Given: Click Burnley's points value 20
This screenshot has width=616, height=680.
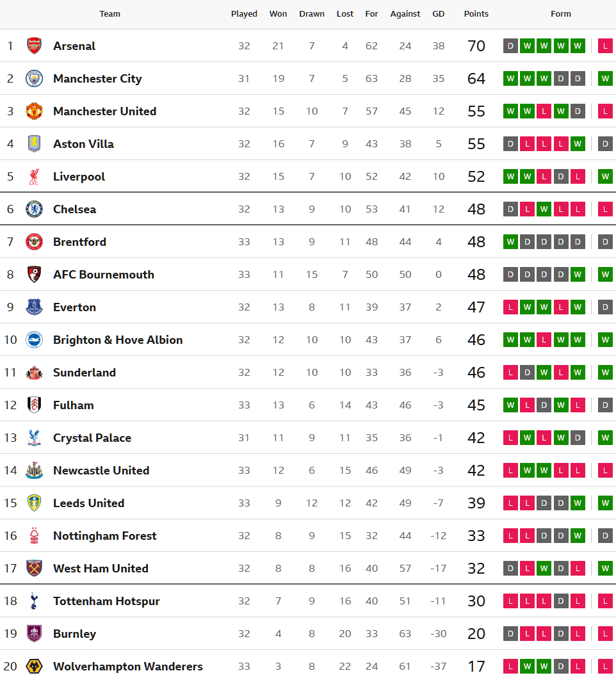Looking at the screenshot, I should click(476, 633).
